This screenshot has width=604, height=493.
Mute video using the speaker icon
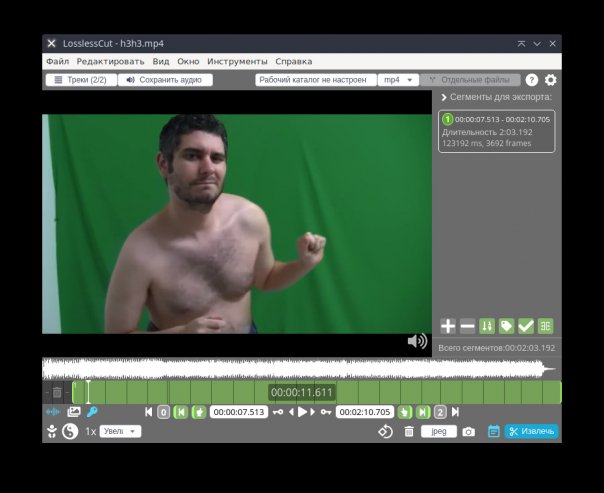point(417,341)
